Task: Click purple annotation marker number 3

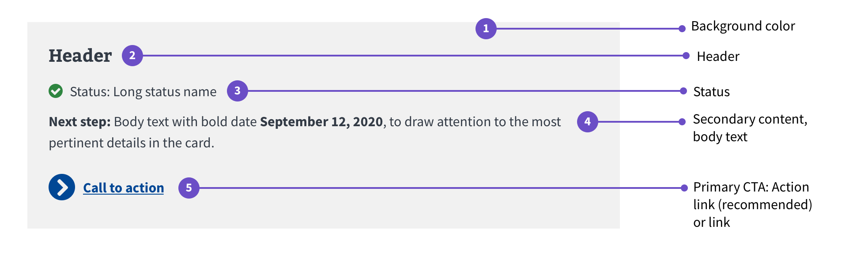Action: point(238,91)
